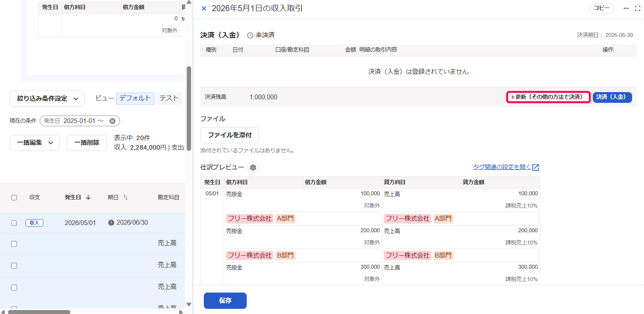Viewport: 644px width, 314px height.
Task: Click the clock icon next to 未決済
Action: [x=250, y=35]
